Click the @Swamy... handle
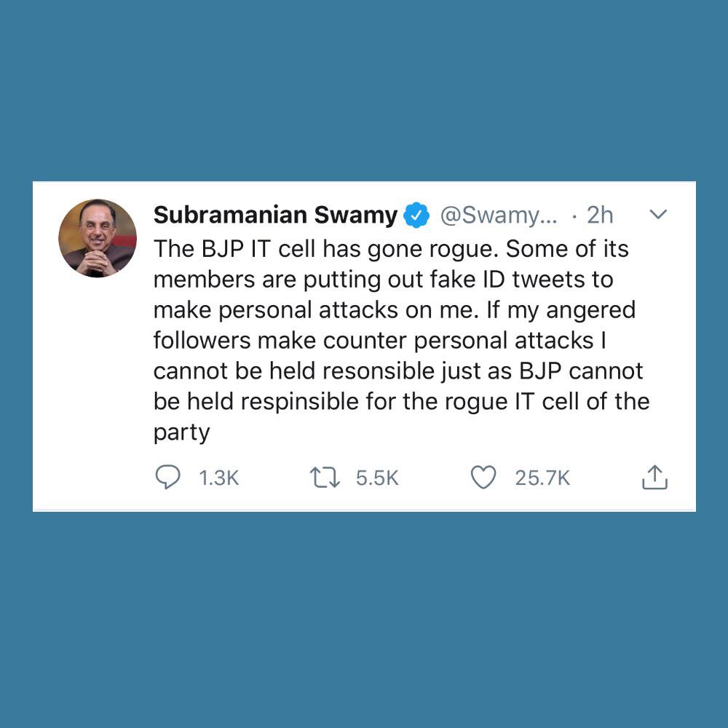The height and width of the screenshot is (728, 728). coord(498,215)
